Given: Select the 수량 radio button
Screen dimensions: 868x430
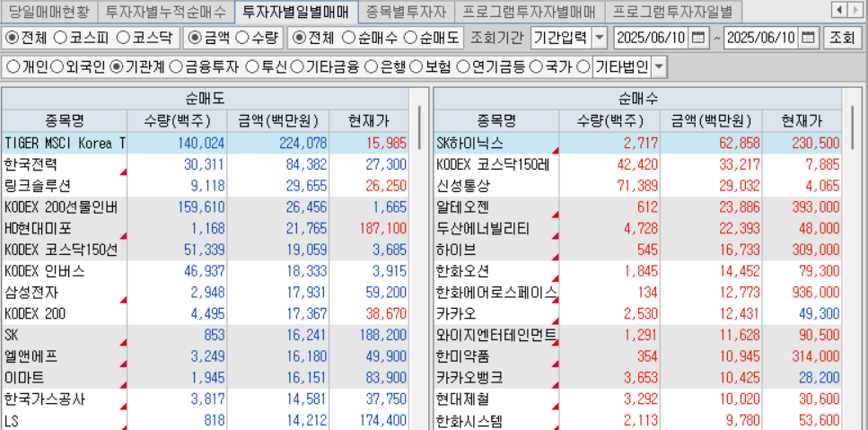Looking at the screenshot, I should pos(242,38).
